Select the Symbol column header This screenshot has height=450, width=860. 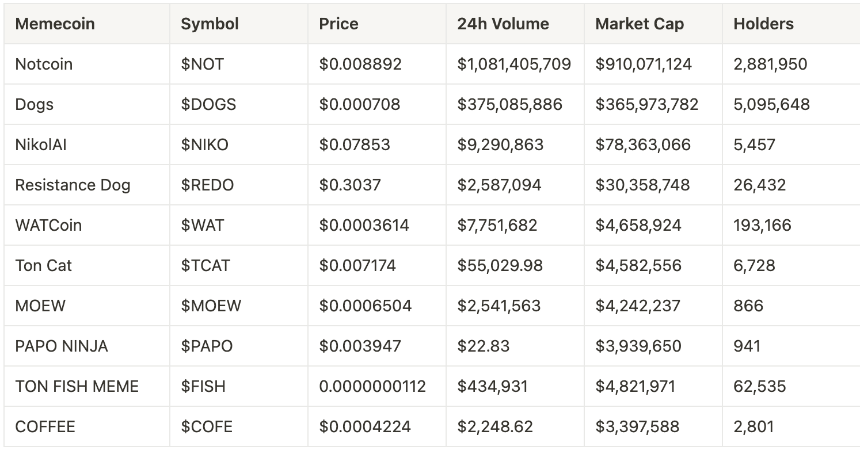pyautogui.click(x=210, y=24)
